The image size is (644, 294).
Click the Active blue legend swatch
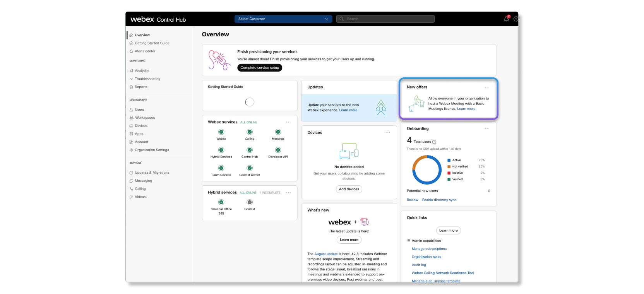449,160
